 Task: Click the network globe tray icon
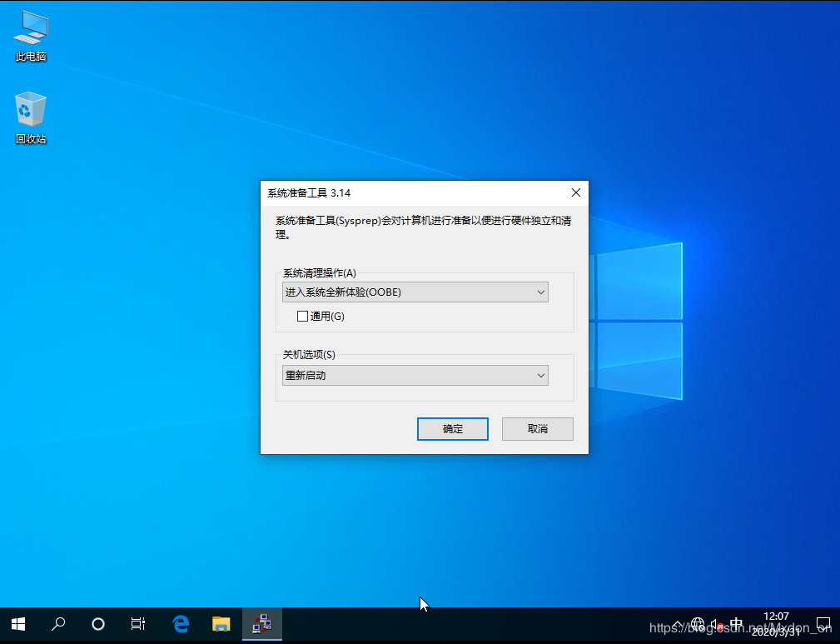(x=698, y=624)
